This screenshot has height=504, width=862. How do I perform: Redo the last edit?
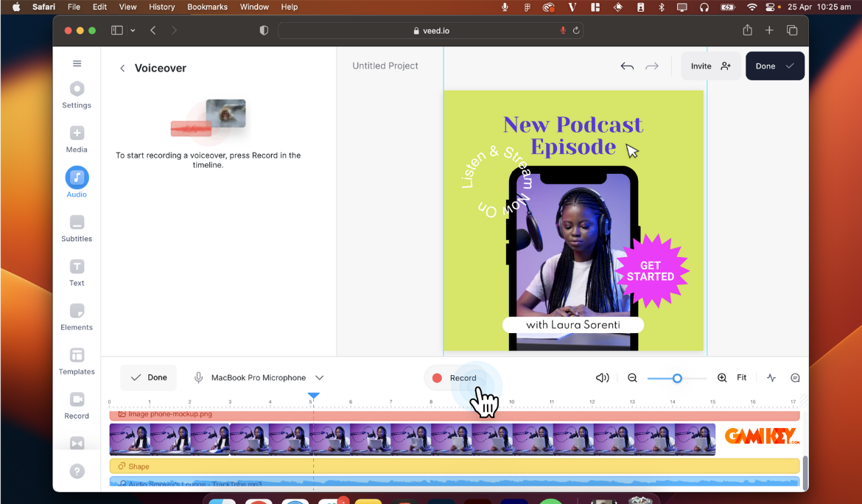click(652, 66)
